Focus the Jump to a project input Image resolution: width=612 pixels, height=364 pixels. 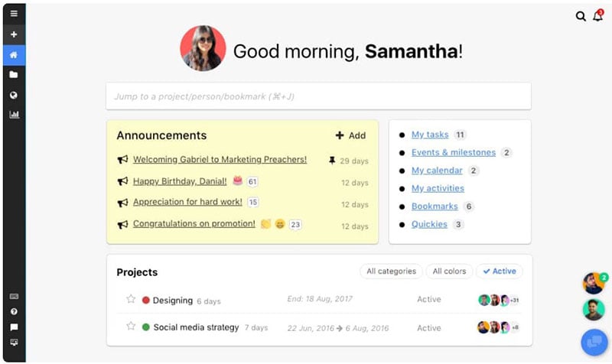318,96
